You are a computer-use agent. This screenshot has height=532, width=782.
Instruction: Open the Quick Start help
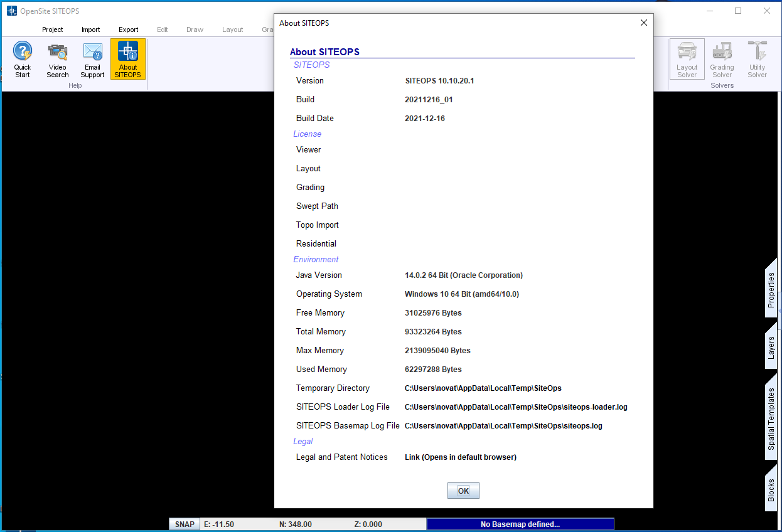pyautogui.click(x=22, y=59)
